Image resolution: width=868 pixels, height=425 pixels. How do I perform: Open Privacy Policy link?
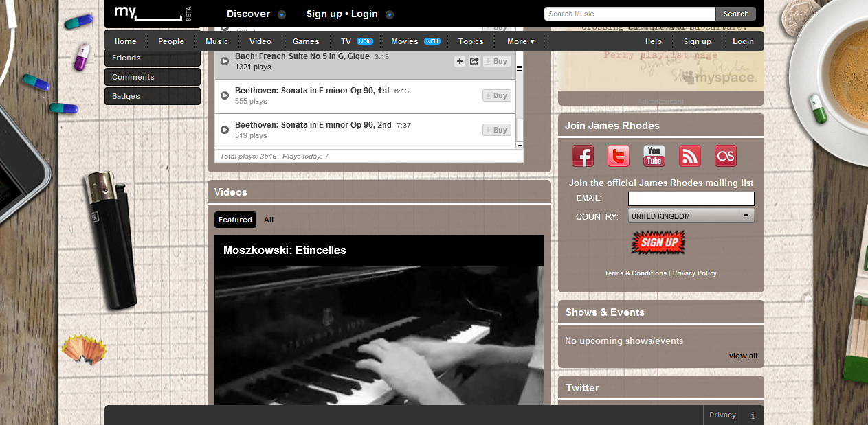pos(695,273)
